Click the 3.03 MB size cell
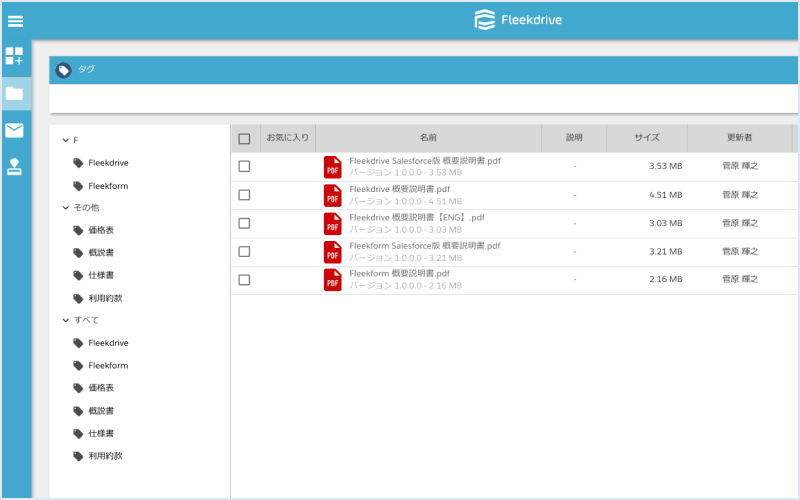This screenshot has height=500, width=800. point(665,223)
